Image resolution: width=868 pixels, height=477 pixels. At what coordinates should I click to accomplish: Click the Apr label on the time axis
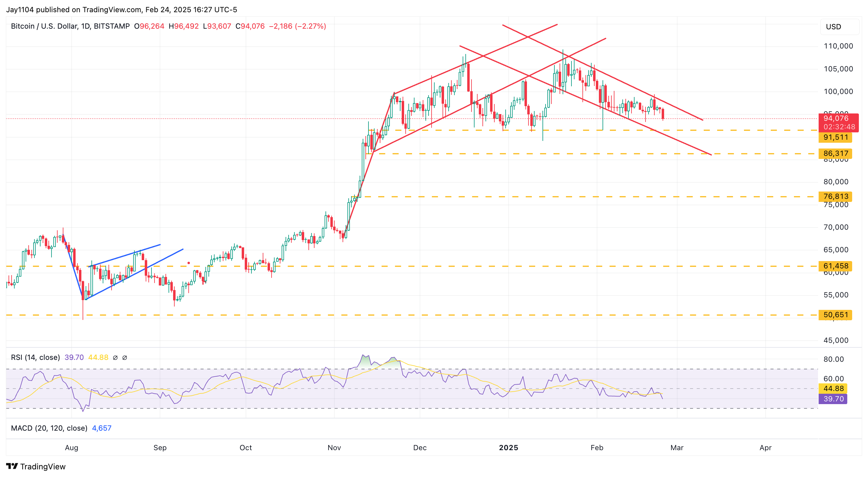(766, 448)
